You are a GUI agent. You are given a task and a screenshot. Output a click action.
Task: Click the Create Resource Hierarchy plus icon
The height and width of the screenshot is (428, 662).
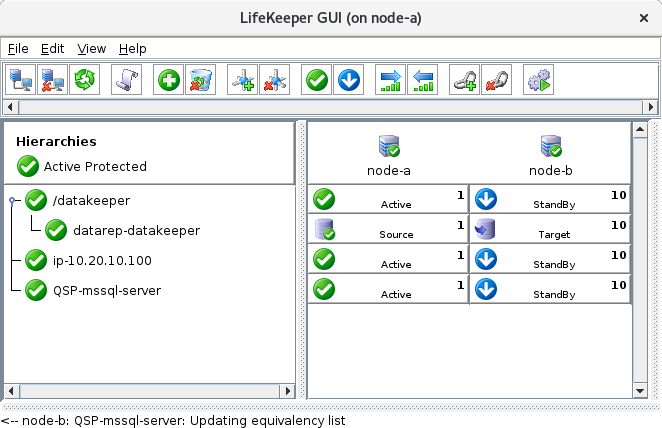click(168, 80)
